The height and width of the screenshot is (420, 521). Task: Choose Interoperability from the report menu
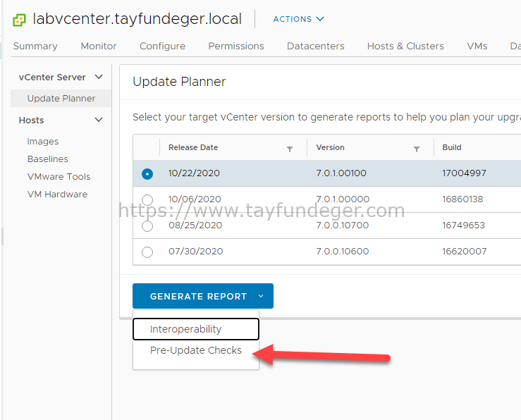[196, 329]
